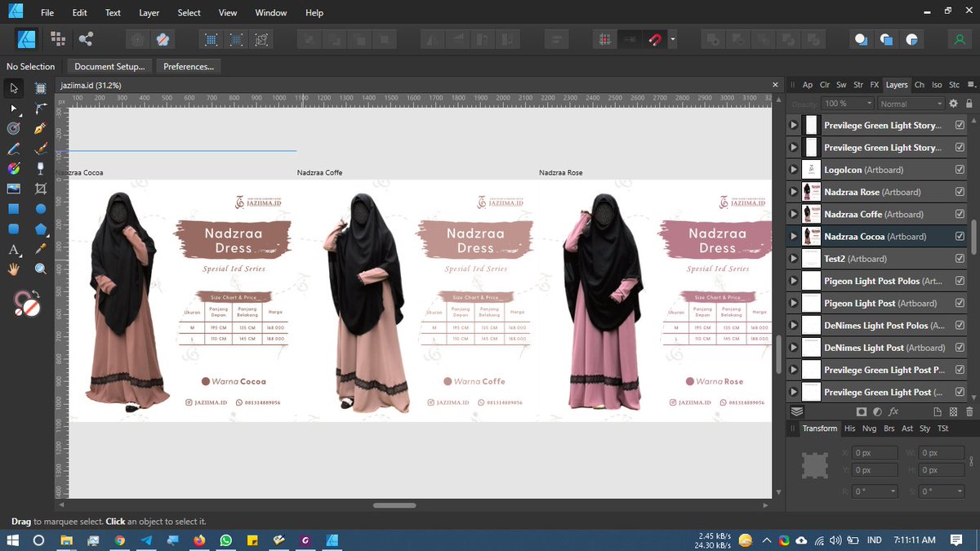Select the Pencil tool
980x551 pixels.
[14, 149]
